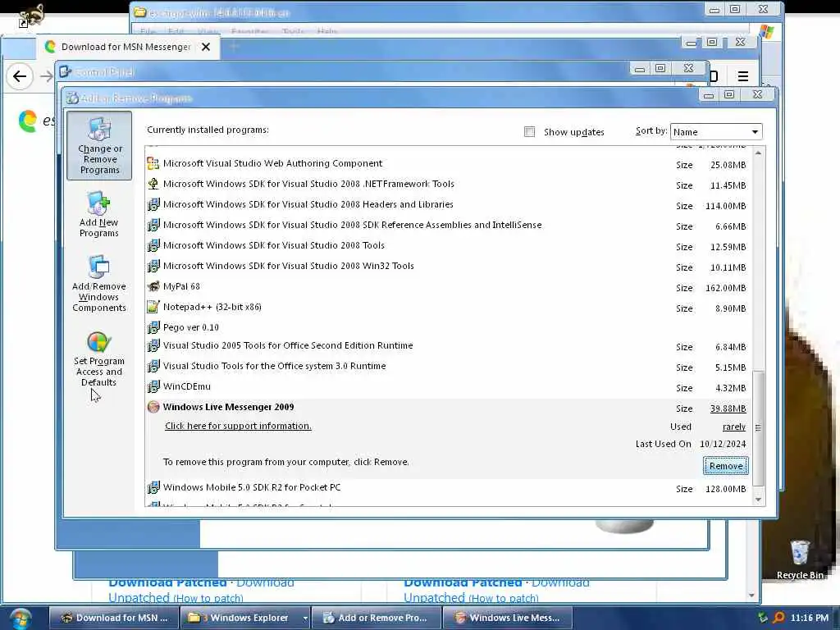This screenshot has width=840, height=630.
Task: Click the Windows Start orb
Action: click(x=21, y=619)
